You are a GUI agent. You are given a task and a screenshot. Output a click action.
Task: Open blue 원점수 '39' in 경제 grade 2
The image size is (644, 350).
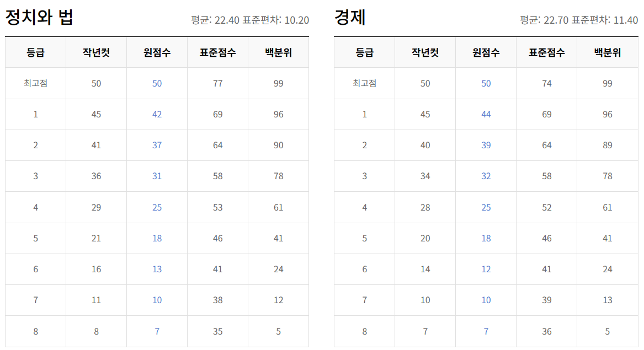click(x=486, y=146)
